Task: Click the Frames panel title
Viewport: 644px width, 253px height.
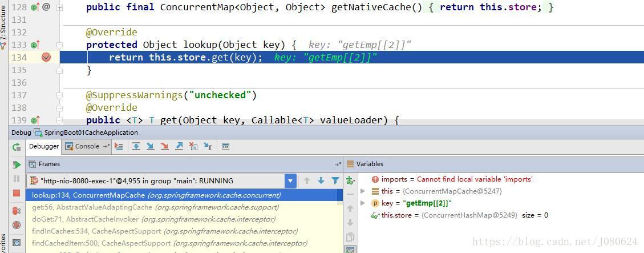Action: pos(49,164)
